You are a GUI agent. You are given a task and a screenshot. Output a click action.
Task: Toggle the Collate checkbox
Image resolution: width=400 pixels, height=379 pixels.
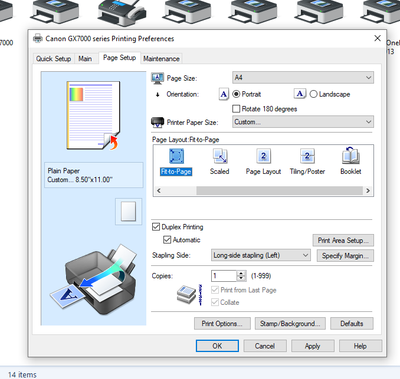[215, 302]
